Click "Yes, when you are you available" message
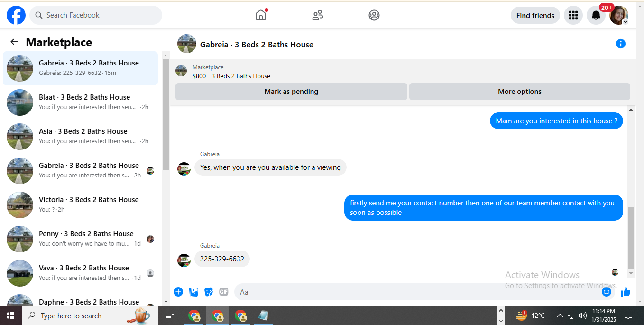 [x=270, y=167]
